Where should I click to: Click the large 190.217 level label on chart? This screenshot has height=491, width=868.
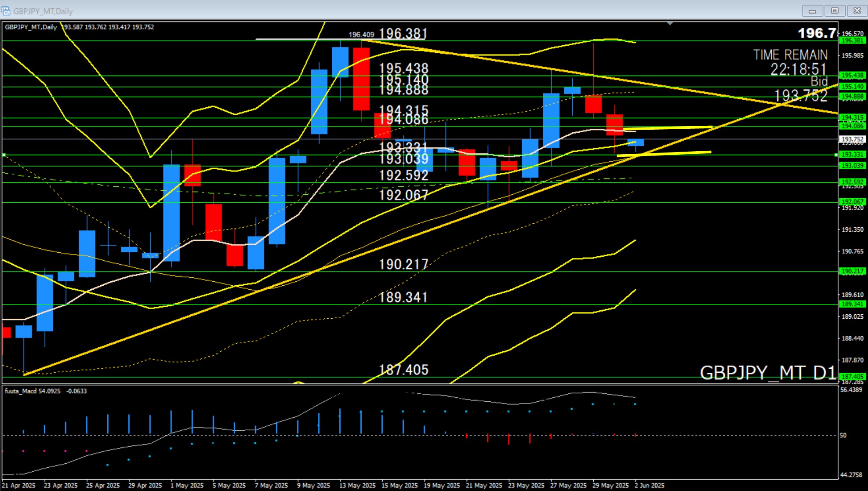pyautogui.click(x=403, y=264)
